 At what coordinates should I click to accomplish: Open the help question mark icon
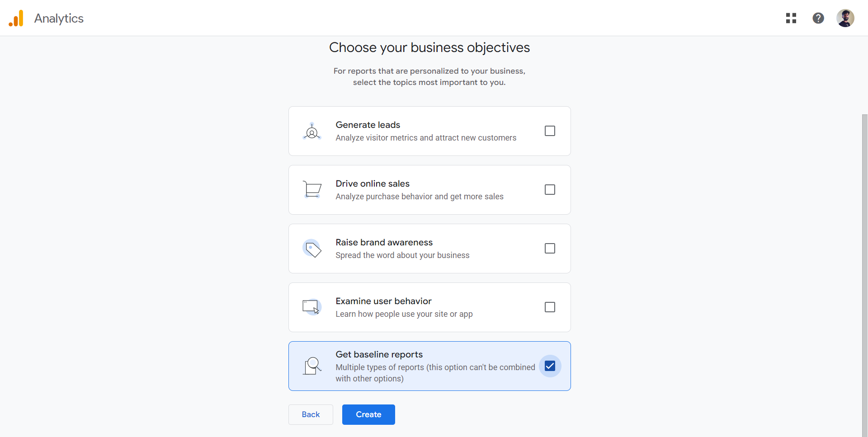pyautogui.click(x=818, y=18)
